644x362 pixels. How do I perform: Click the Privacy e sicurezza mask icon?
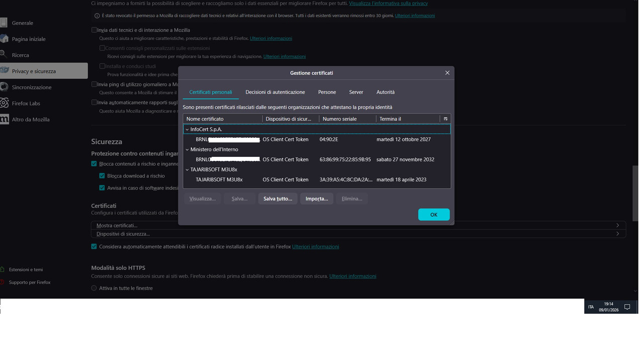(4, 71)
